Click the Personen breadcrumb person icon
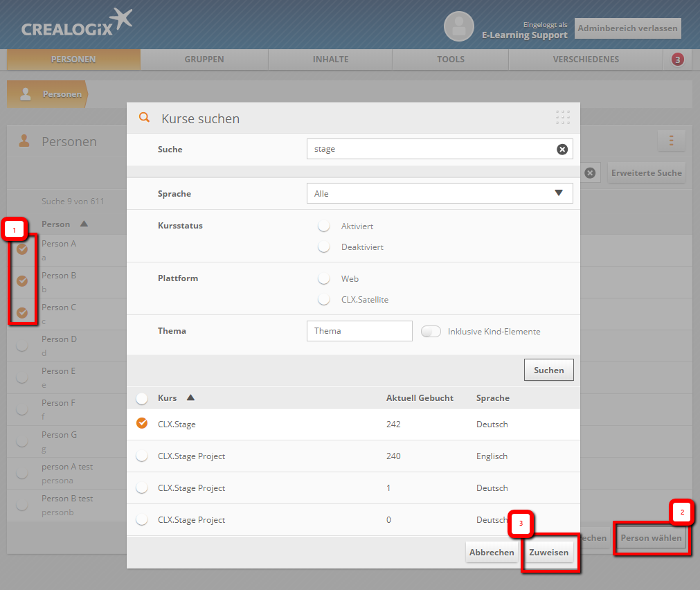The height and width of the screenshot is (590, 700). (26, 94)
